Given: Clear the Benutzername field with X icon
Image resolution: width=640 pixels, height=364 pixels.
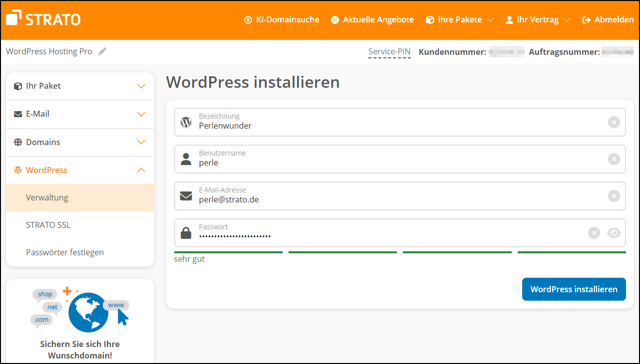Looking at the screenshot, I should (x=614, y=159).
